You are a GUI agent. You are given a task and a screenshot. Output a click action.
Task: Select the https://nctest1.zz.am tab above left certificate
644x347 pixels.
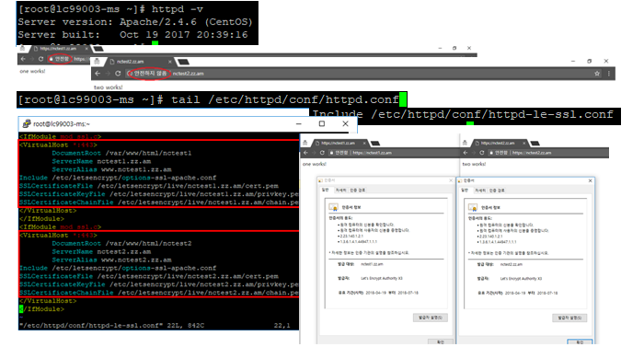[x=339, y=143]
